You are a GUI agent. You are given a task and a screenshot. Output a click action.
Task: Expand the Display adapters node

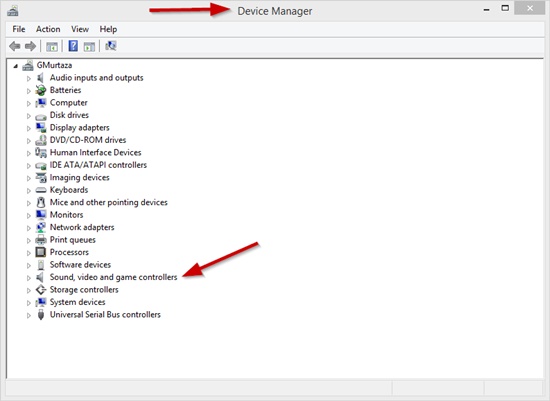(x=29, y=128)
